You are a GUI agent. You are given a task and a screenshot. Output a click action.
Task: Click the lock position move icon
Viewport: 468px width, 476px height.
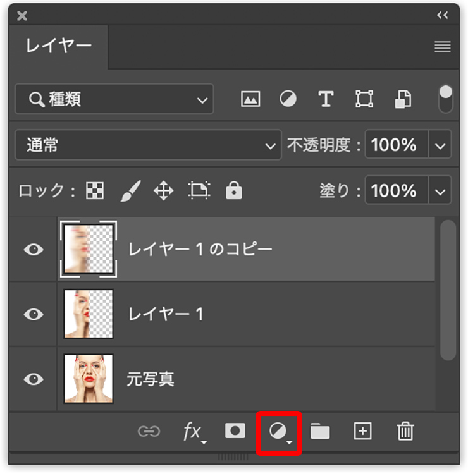point(164,190)
